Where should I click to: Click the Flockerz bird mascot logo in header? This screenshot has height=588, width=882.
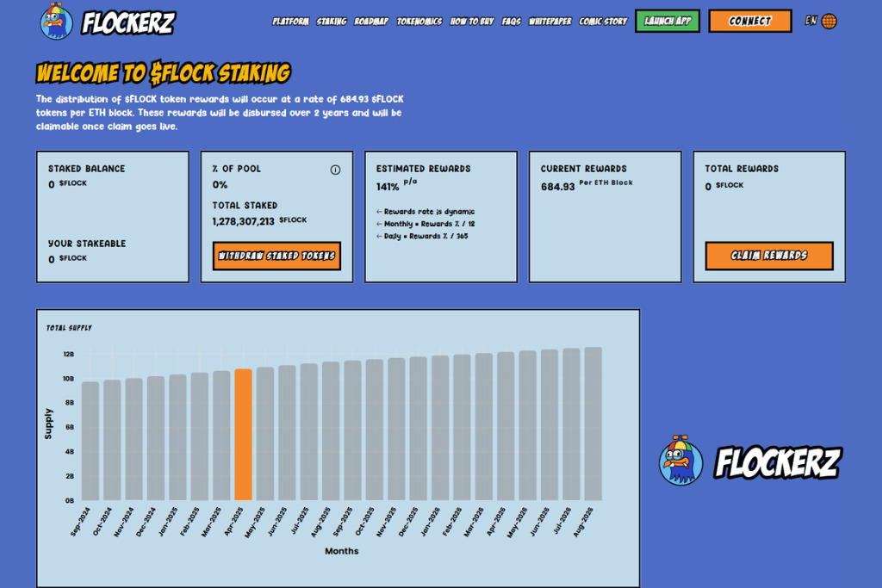[56, 22]
